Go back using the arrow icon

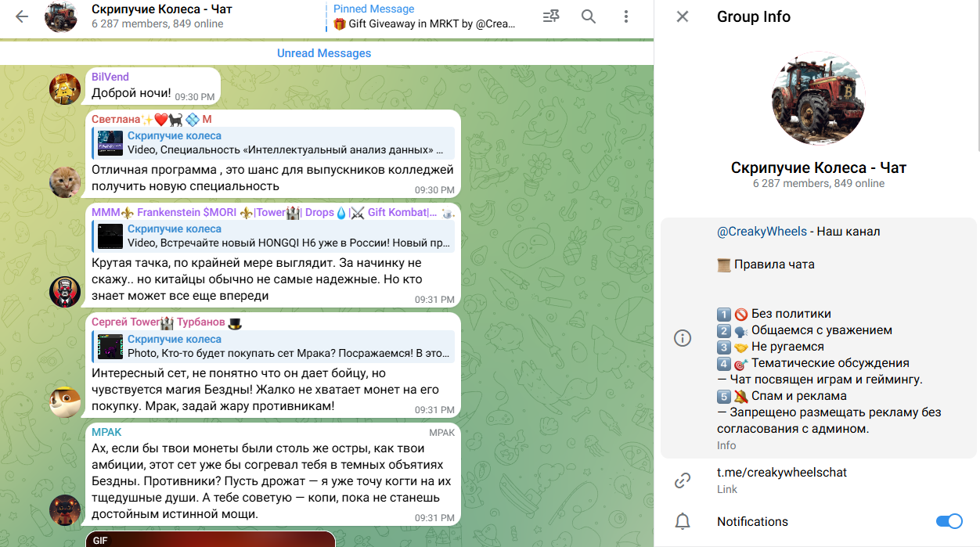[x=22, y=16]
